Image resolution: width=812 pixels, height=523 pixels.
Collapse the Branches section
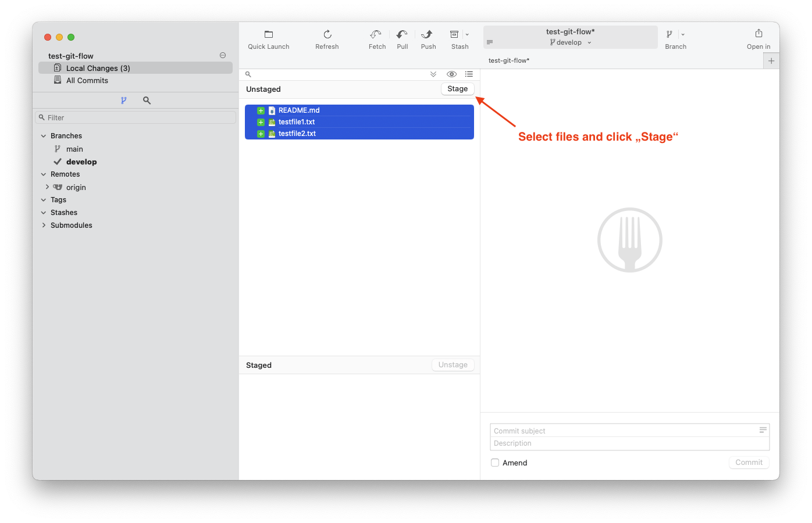pyautogui.click(x=44, y=136)
